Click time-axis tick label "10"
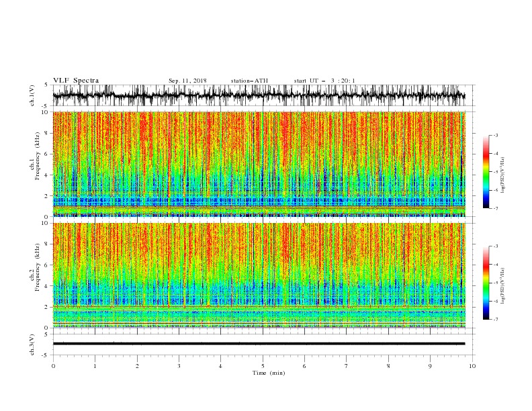 click(472, 366)
